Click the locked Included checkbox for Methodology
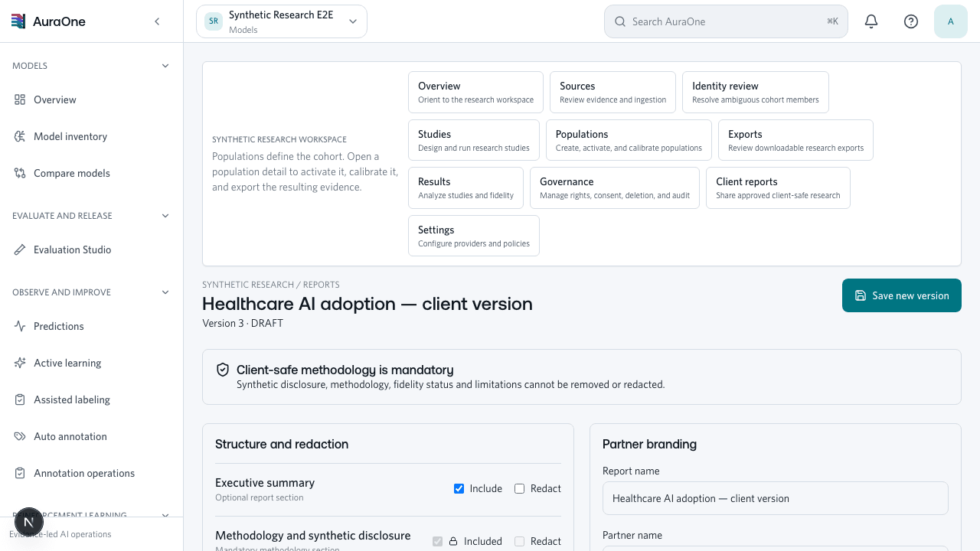Screen dimensions: 980x551 437,541
